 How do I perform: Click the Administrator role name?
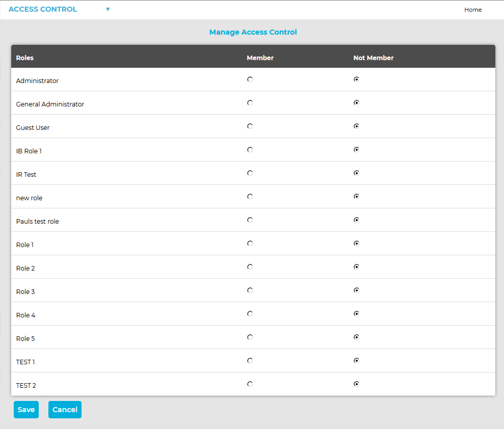[x=37, y=81]
